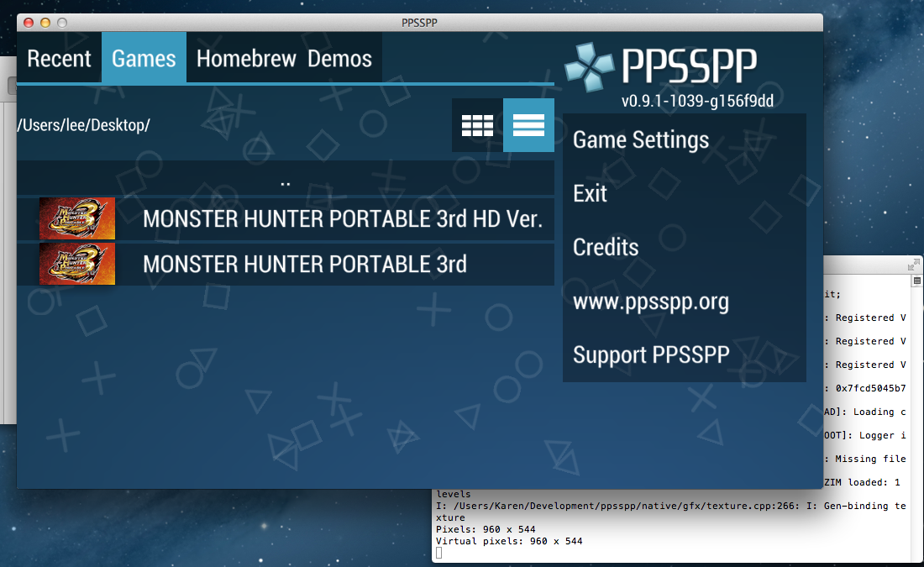The image size is (924, 567).
Task: Visit the www.ppsspp.org link
Action: [x=650, y=302]
